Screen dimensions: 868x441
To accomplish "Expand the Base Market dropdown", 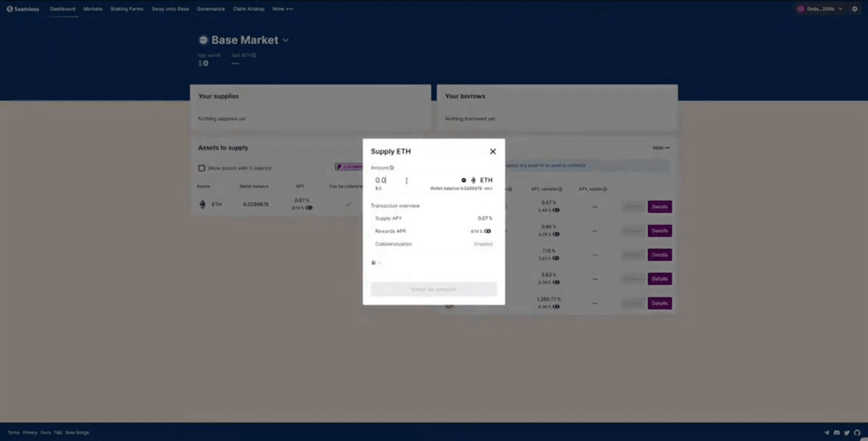I will coord(285,41).
